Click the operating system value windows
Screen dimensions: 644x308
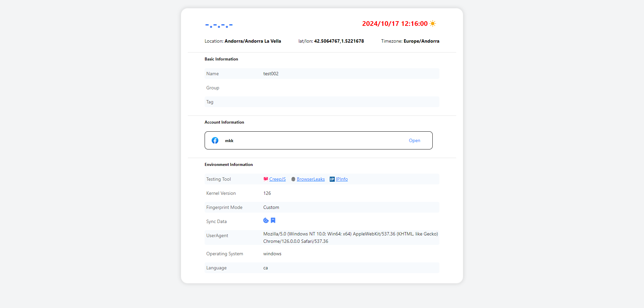click(x=272, y=254)
